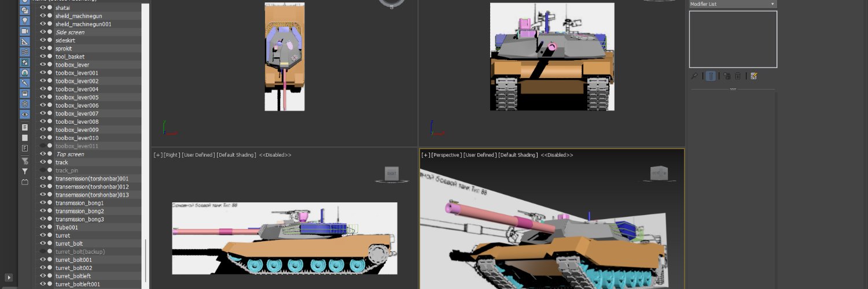Click <<Disabled>> label in Right viewport

coord(275,155)
